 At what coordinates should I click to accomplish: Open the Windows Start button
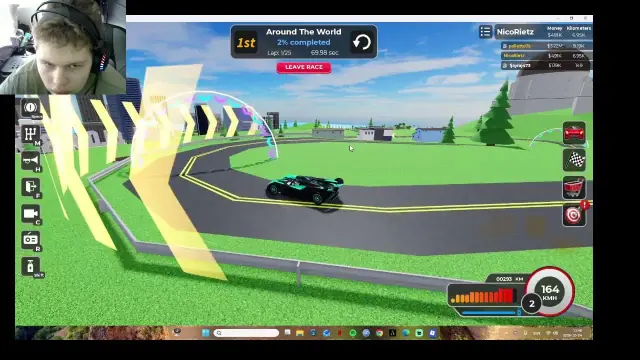[206, 333]
